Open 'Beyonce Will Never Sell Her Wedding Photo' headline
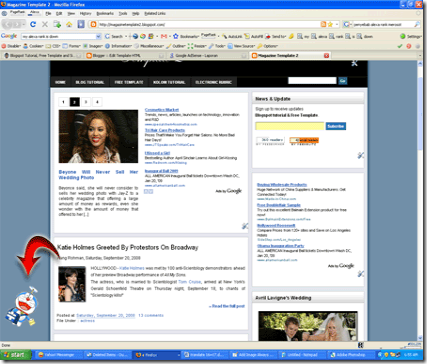 point(98,175)
